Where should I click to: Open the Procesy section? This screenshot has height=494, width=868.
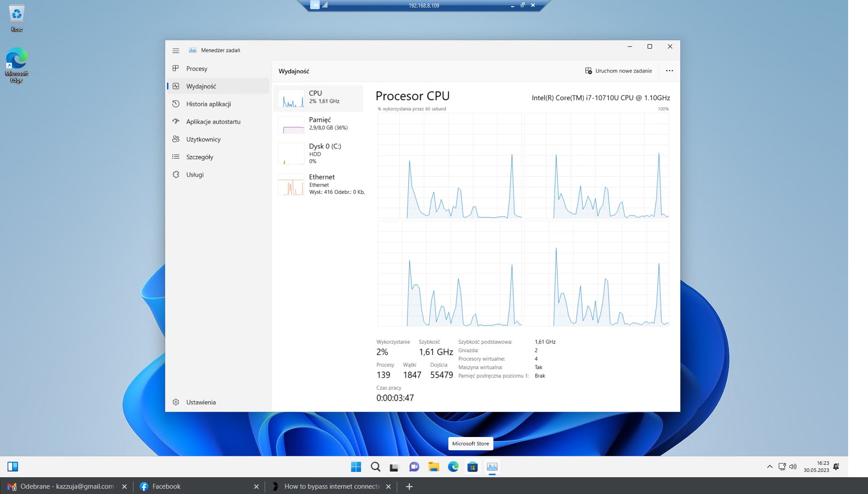pyautogui.click(x=197, y=68)
